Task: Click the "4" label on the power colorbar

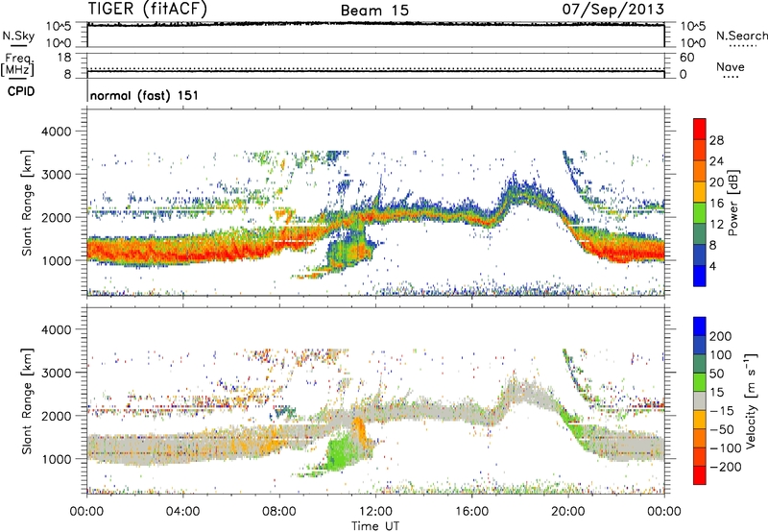Action: [x=713, y=267]
